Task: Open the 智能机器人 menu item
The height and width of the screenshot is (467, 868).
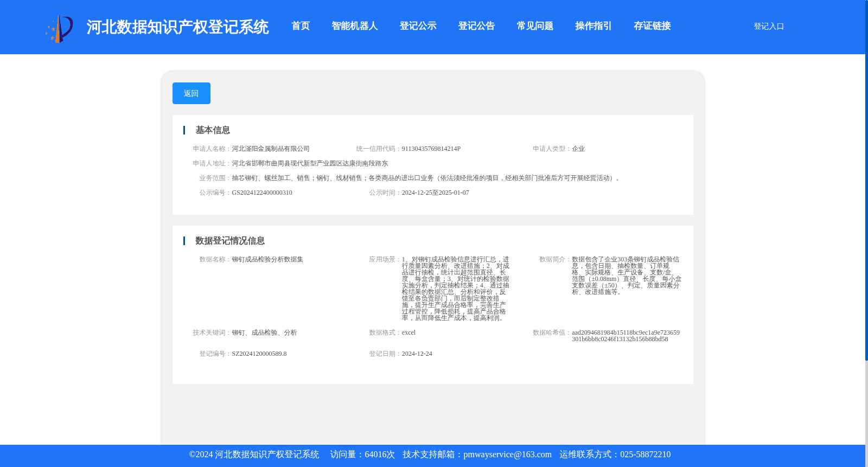Action: (355, 26)
